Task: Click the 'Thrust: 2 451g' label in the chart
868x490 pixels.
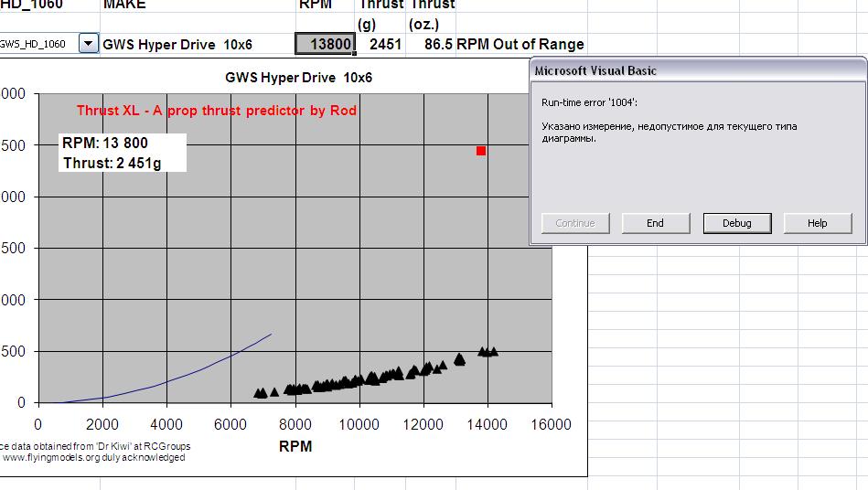Action: point(112,163)
